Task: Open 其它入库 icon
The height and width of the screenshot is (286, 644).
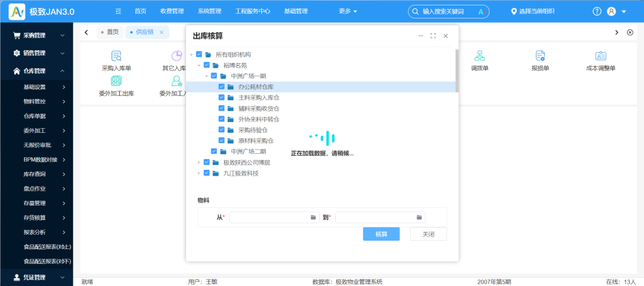Action: point(177,56)
